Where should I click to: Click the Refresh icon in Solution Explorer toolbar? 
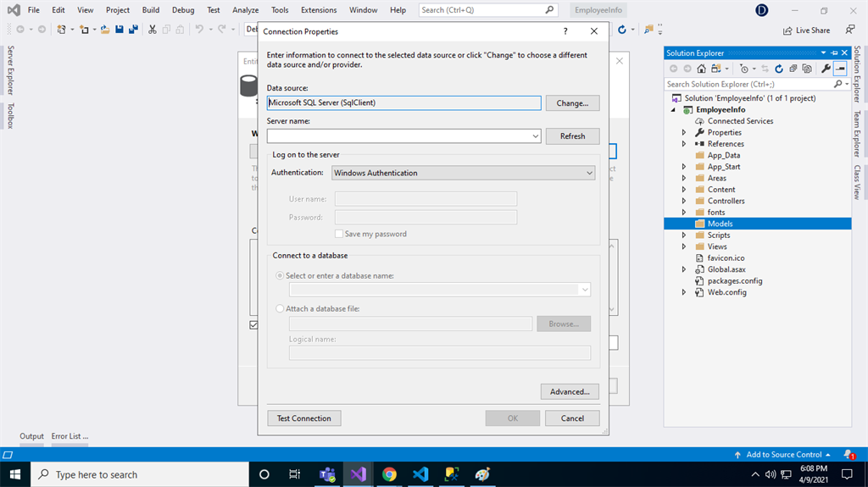point(781,69)
